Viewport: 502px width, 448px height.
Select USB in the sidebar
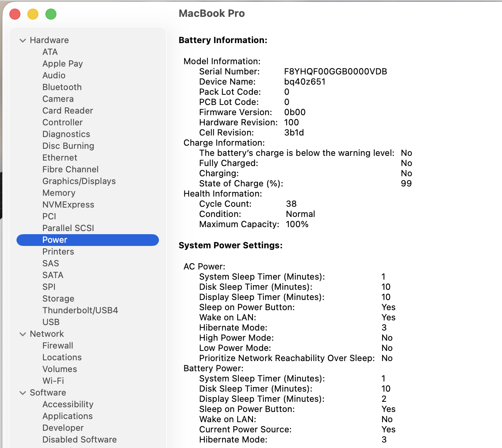(x=51, y=322)
